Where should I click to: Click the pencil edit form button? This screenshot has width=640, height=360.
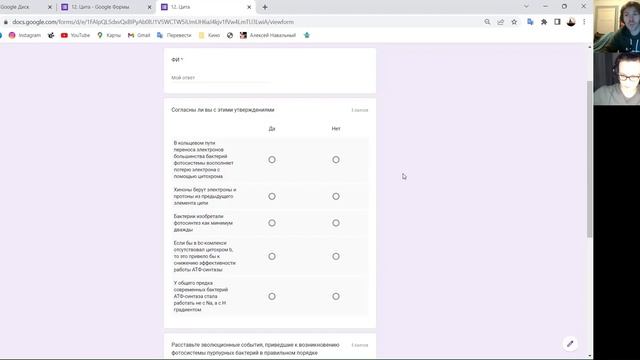[570, 344]
